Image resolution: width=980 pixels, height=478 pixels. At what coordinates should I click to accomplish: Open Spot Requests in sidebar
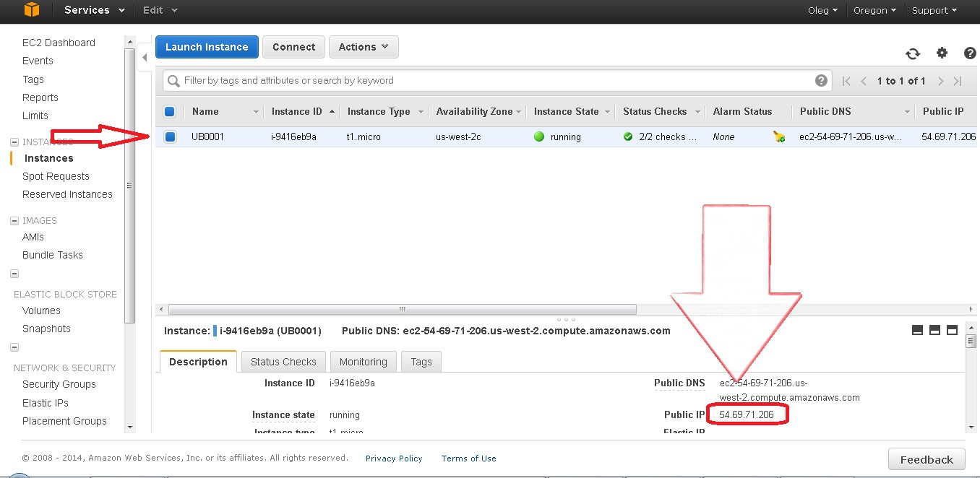point(56,176)
